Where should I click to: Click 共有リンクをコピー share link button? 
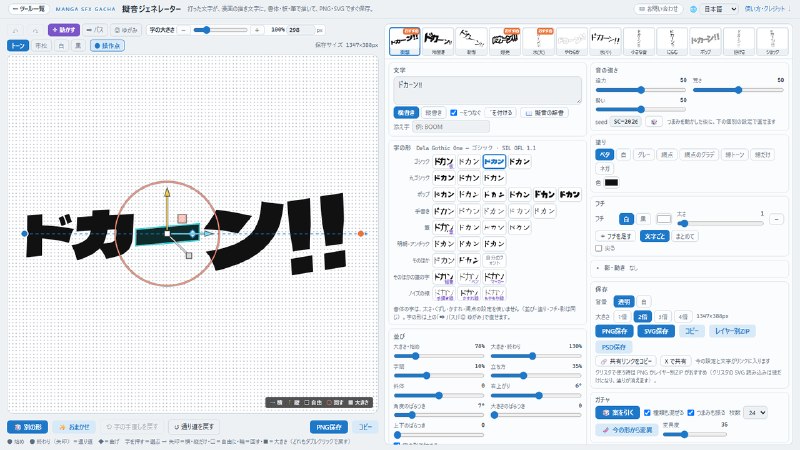coord(626,361)
